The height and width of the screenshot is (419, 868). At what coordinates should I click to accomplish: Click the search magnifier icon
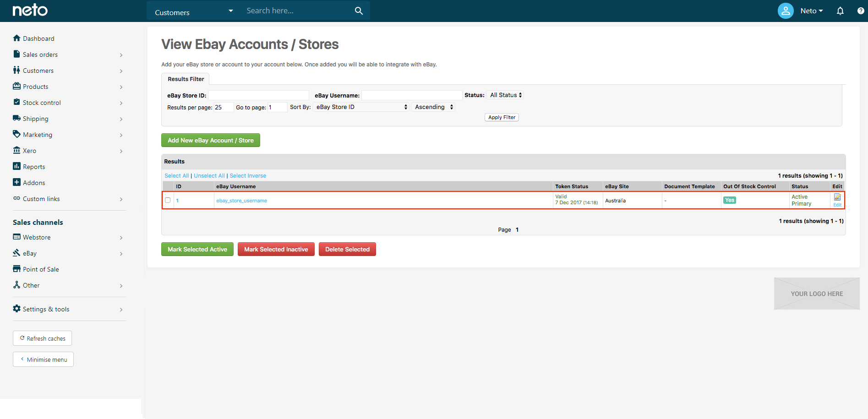point(359,11)
